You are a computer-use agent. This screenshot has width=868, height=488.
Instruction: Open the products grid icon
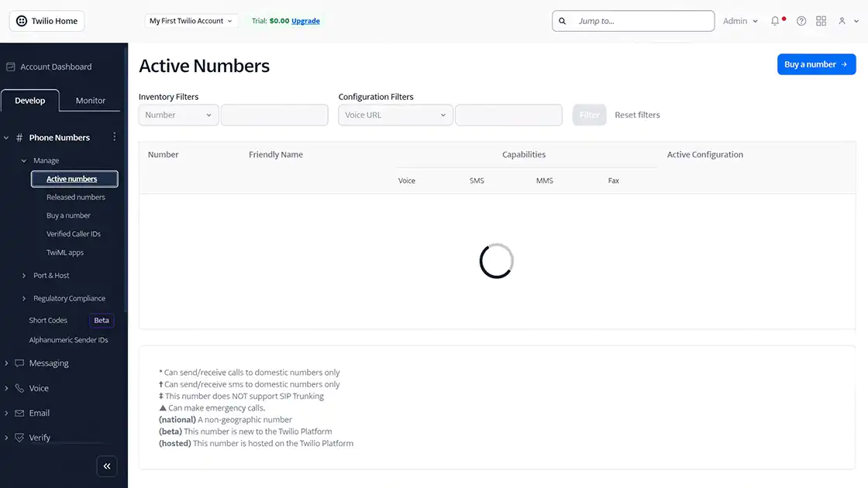[821, 21]
